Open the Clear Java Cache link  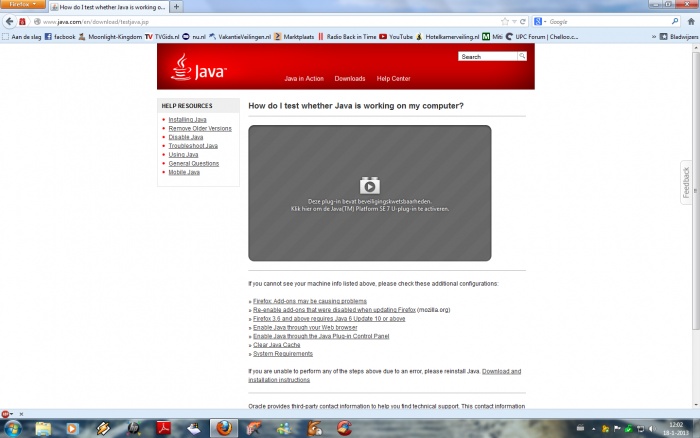tap(276, 345)
